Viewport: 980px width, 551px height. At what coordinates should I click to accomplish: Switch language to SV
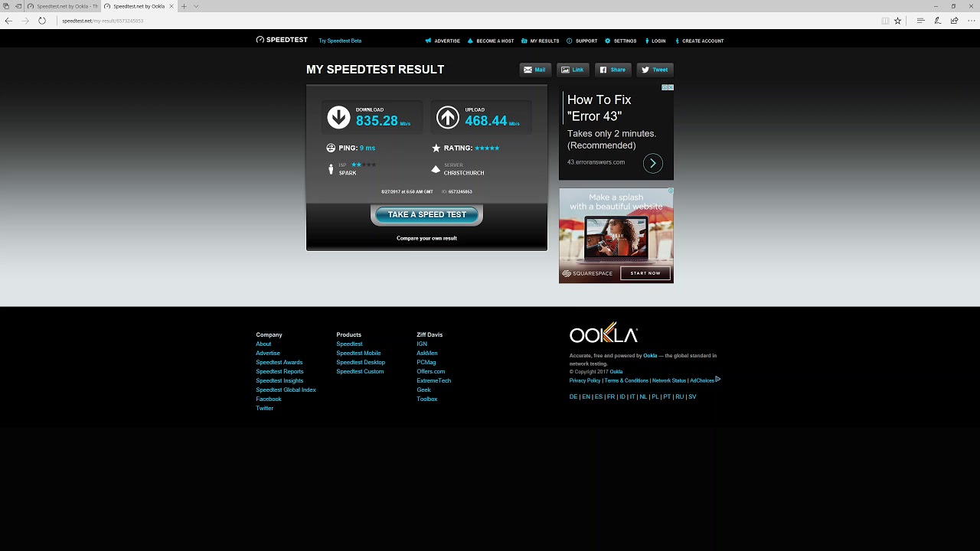point(692,397)
